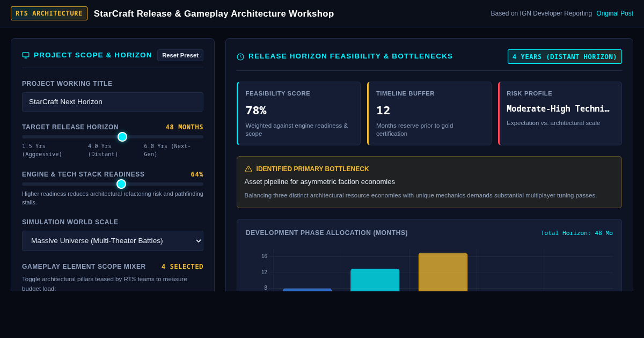Click the clock icon beside Release Horizon Feasibility

tap(240, 56)
